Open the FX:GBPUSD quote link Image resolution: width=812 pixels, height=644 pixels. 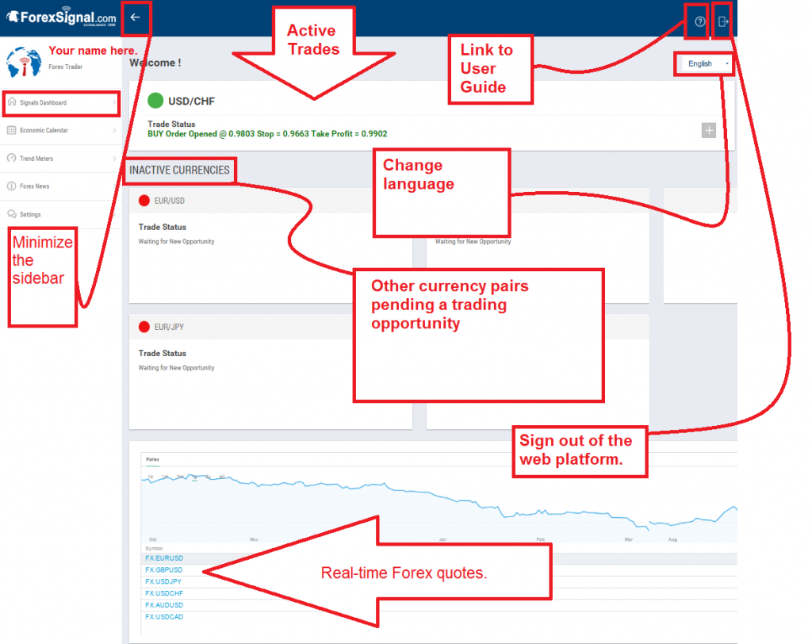pyautogui.click(x=163, y=569)
